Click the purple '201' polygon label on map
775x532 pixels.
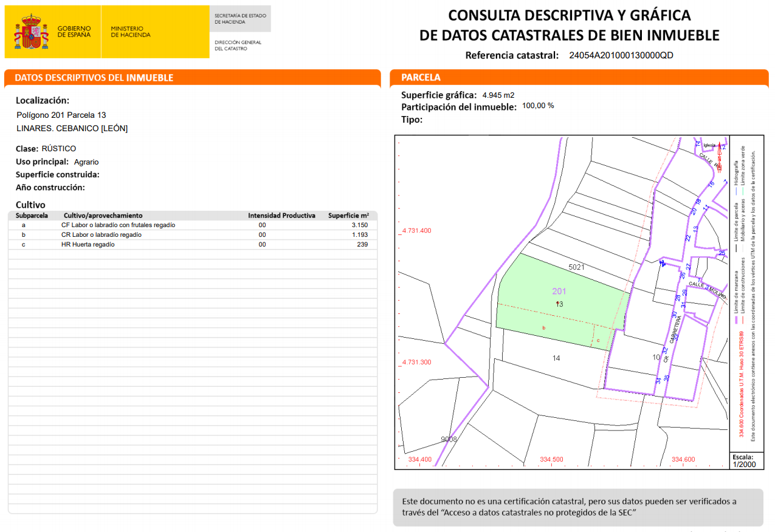(559, 292)
